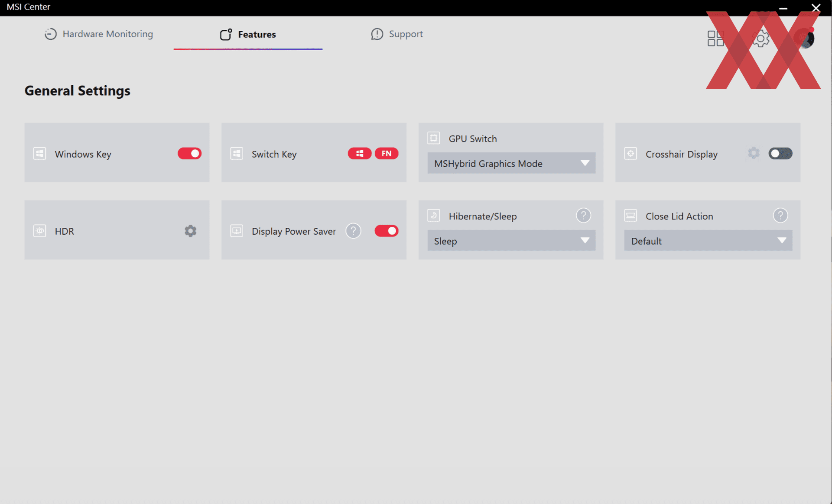The height and width of the screenshot is (504, 832).
Task: Minimize the MSI Center window
Action: [x=783, y=8]
